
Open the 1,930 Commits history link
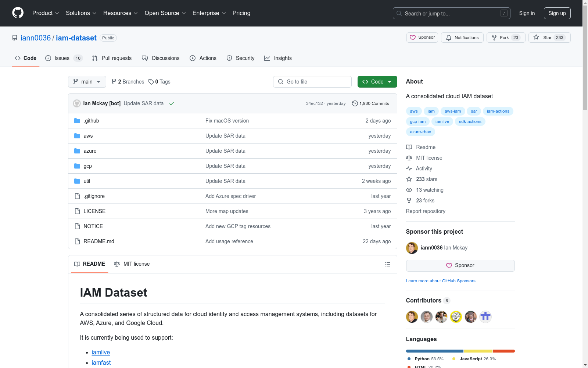(x=370, y=103)
